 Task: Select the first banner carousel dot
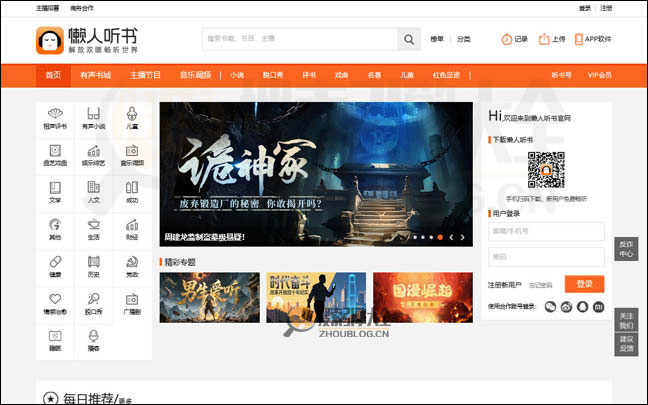415,237
